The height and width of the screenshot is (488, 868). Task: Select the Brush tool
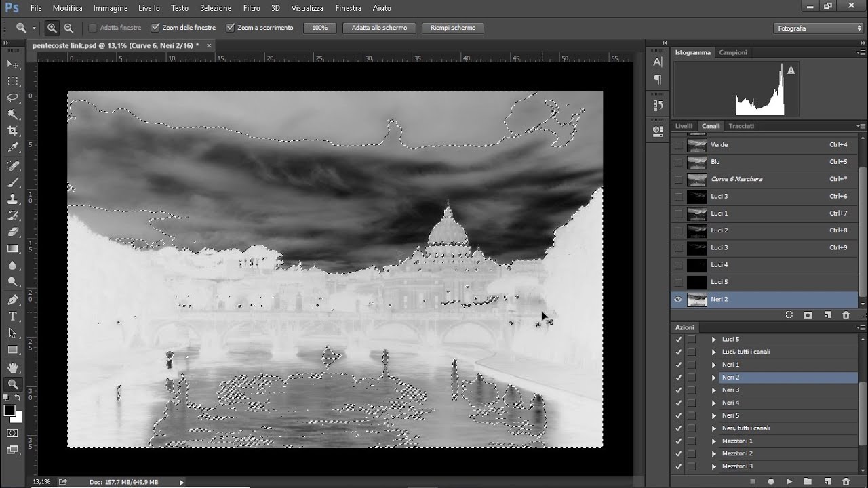point(13,182)
